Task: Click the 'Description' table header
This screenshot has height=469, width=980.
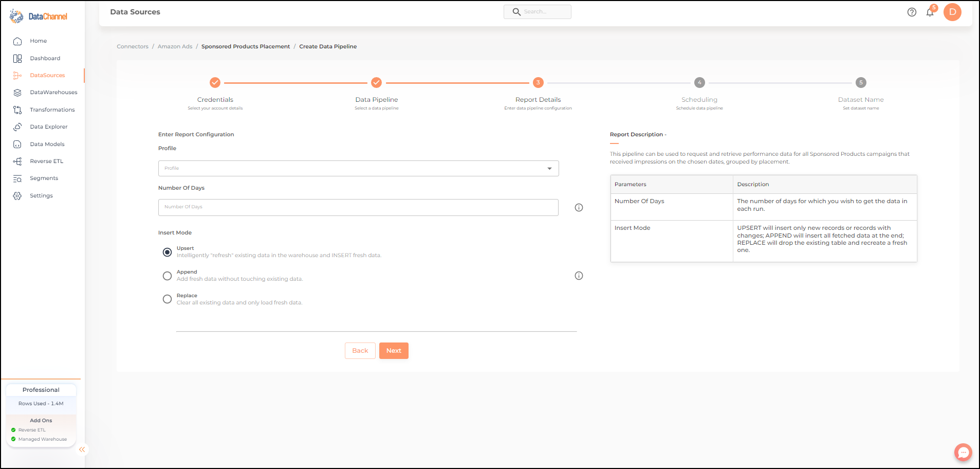Action: (824, 185)
